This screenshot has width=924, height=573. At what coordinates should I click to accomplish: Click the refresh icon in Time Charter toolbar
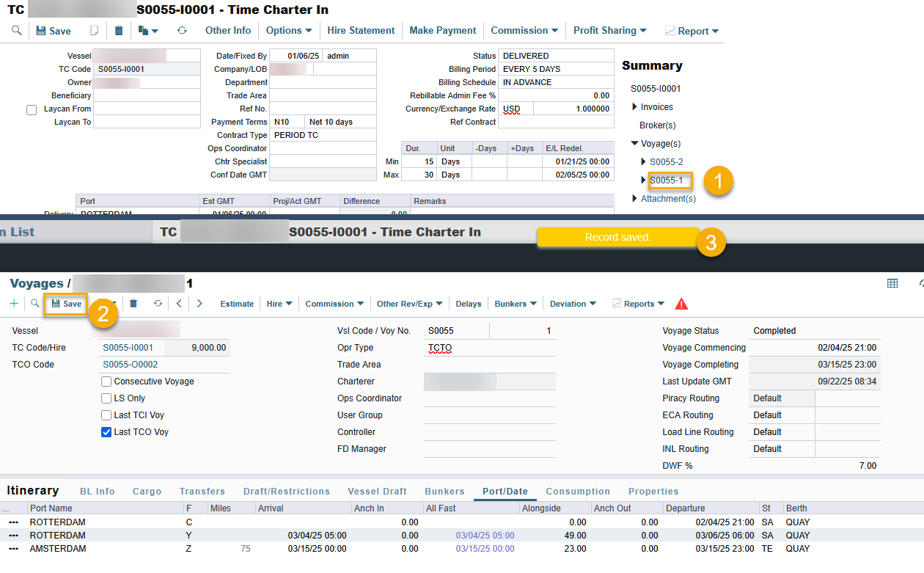pyautogui.click(x=182, y=31)
